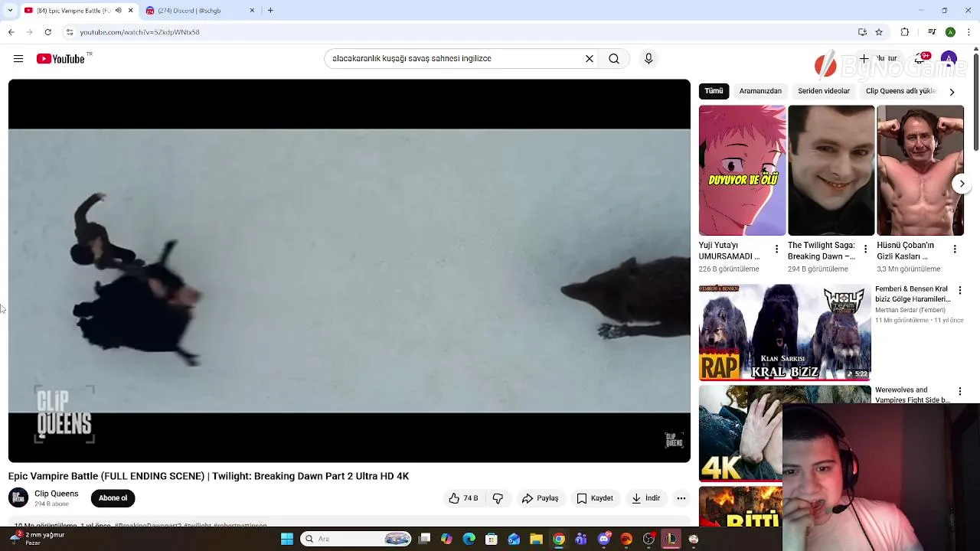980x551 pixels.
Task: Open the Discord taskbar icon
Action: 604,539
